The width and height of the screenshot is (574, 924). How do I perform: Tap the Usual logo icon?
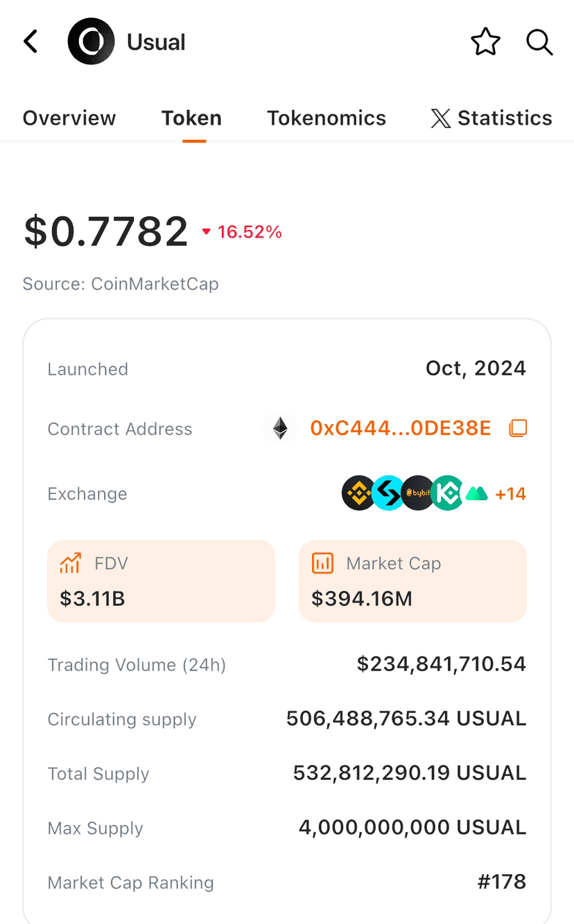91,42
